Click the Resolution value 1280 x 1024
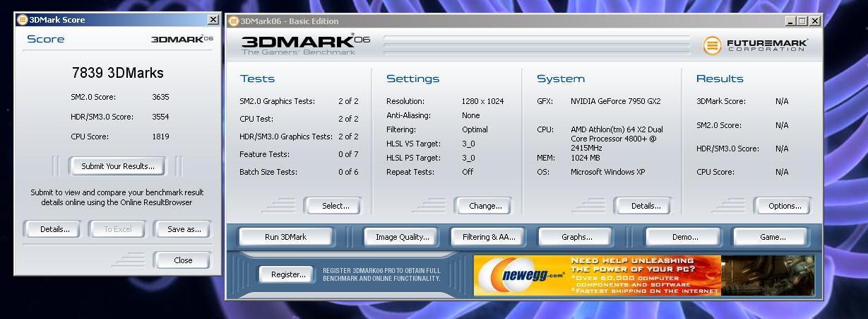This screenshot has width=868, height=319. [482, 101]
